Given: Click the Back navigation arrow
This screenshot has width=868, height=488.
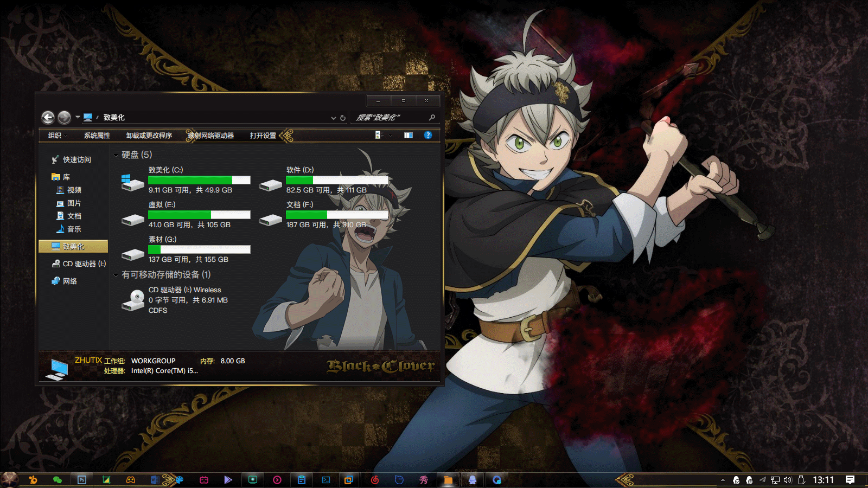Looking at the screenshot, I should 48,117.
